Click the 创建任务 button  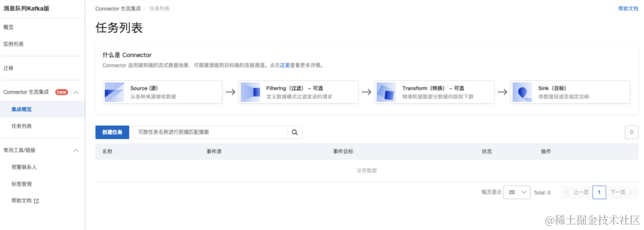pos(112,132)
